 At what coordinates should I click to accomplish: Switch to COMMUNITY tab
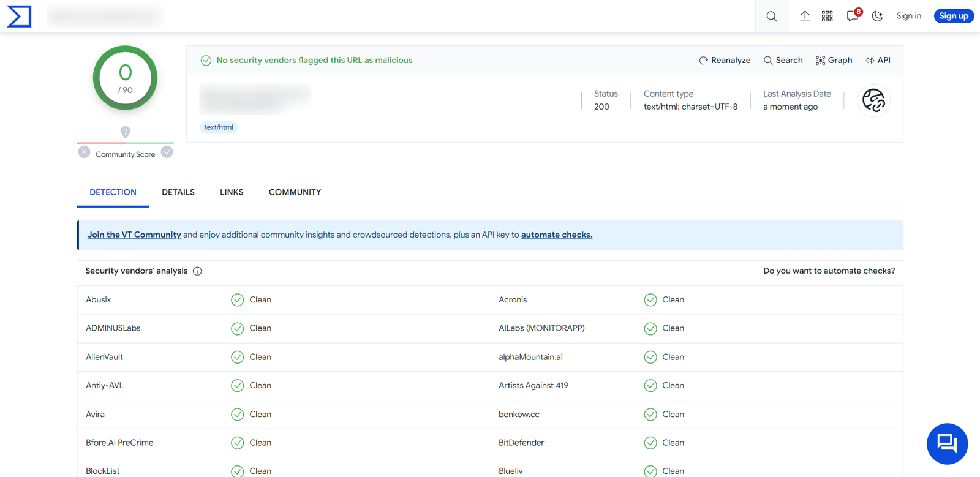tap(295, 192)
